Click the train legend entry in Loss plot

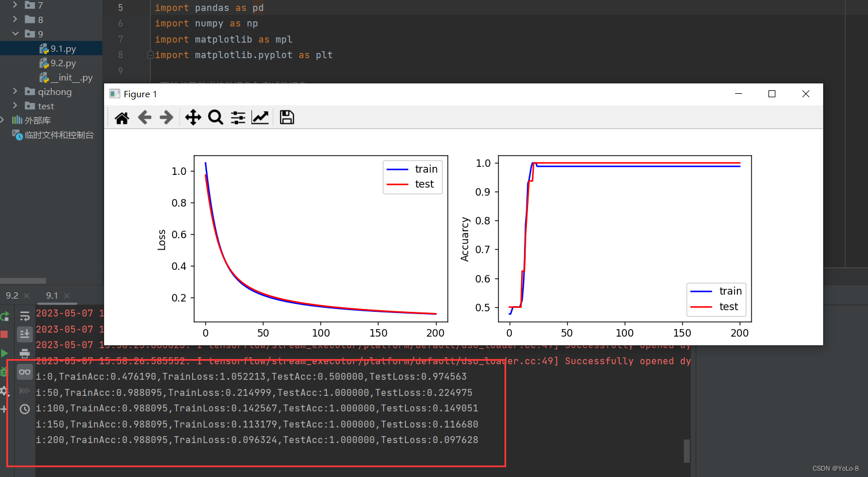click(x=412, y=169)
